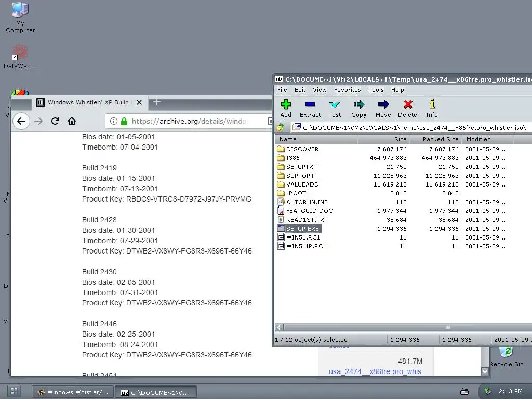Screen dimensions: 532x399
Task: Open the 7-Zip Favorites menu
Action: [347, 90]
